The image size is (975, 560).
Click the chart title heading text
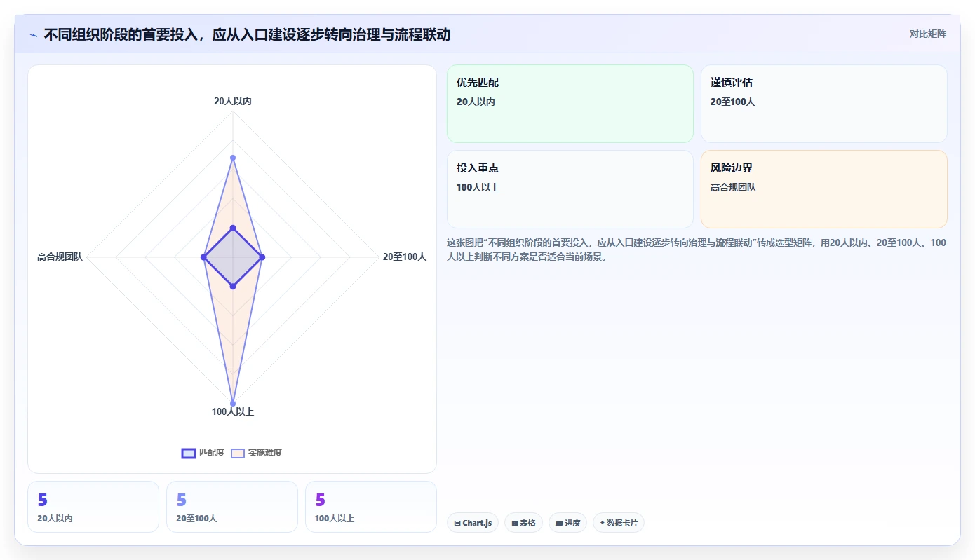click(x=247, y=34)
